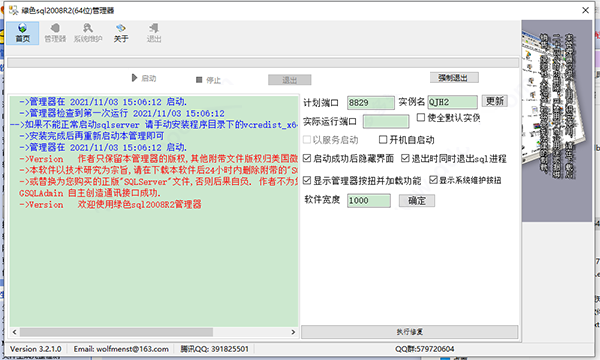Screen dimensions: 600x360
Task: Click log line 管理器检查到第一次运行
Action: click(122, 114)
